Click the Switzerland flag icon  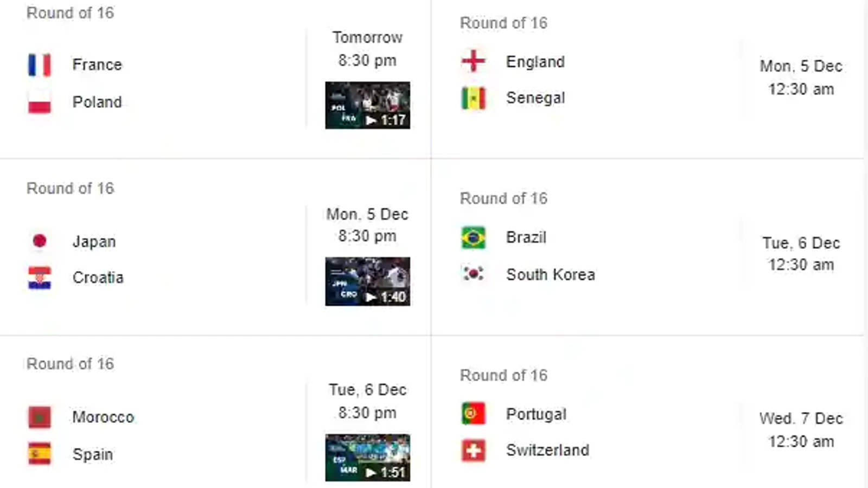click(473, 450)
